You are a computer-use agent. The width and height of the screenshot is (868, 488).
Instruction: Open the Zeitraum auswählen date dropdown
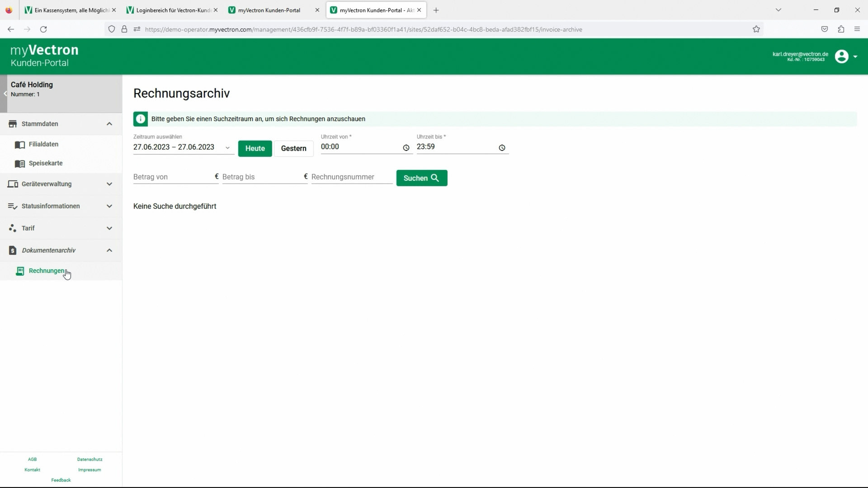pyautogui.click(x=227, y=148)
